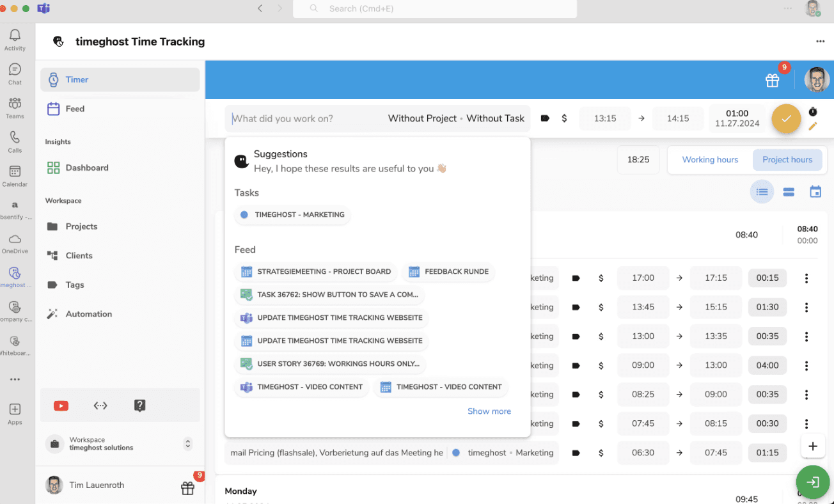Pick the TIMEGHOST - MARKETING task suggestion
This screenshot has width=834, height=504.
click(292, 215)
